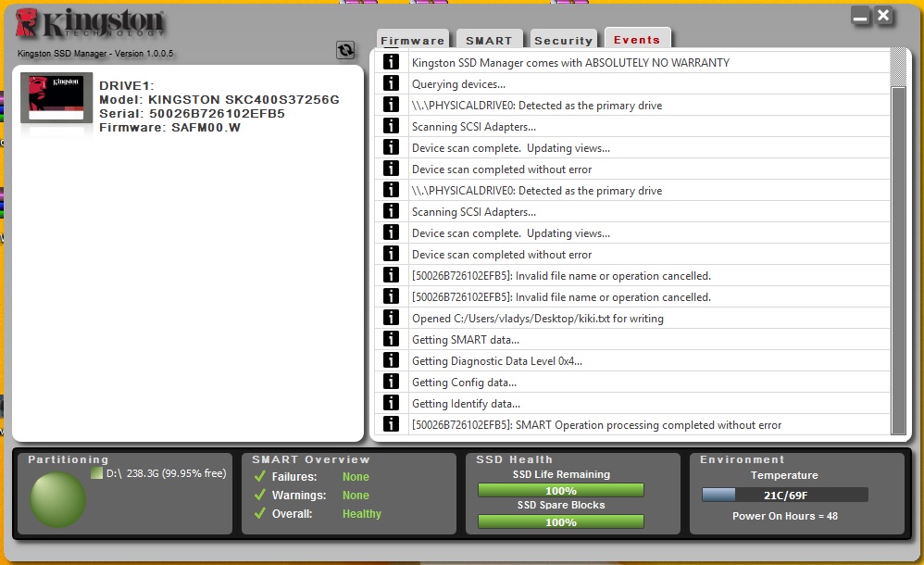This screenshot has width=924, height=565.
Task: Click the Kingston Technology logo
Action: [x=89, y=22]
